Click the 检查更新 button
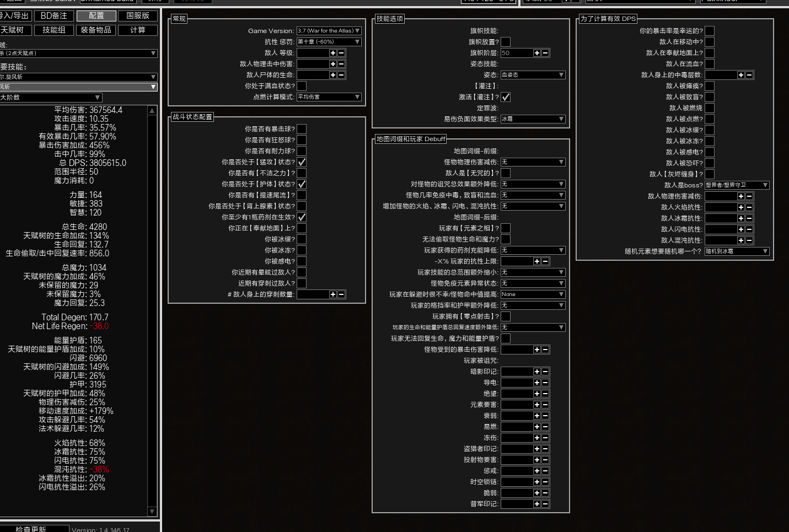 tap(32, 529)
